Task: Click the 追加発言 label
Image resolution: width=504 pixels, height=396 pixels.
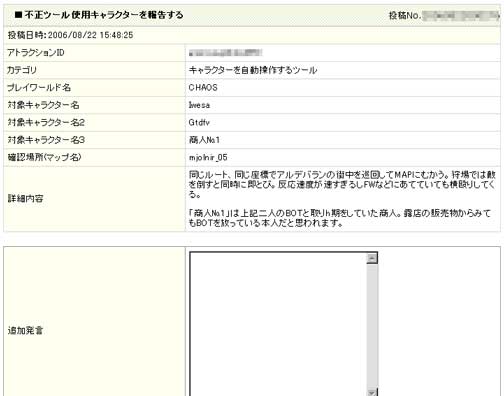Action: (x=25, y=331)
